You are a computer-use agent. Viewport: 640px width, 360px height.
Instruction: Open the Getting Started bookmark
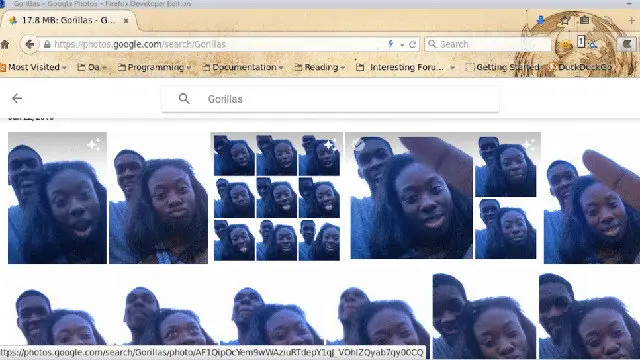(502, 67)
